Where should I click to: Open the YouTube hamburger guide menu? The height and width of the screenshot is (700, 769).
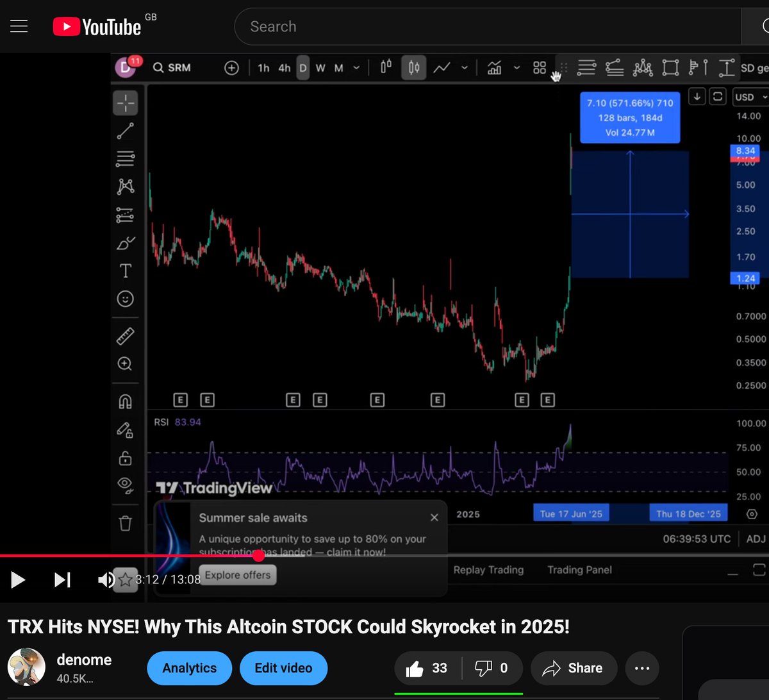(x=19, y=26)
